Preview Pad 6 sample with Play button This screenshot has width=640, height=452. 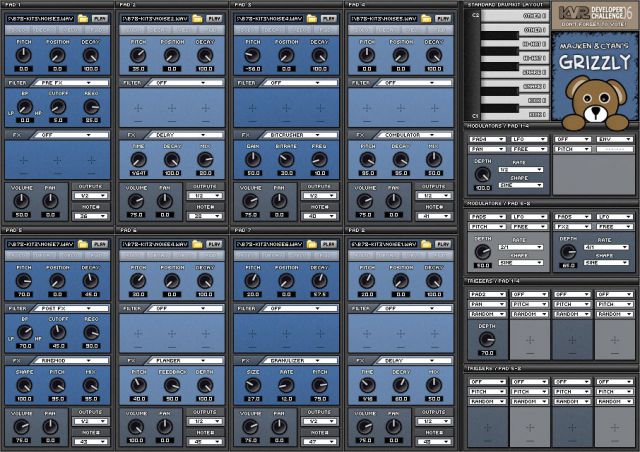[x=214, y=244]
